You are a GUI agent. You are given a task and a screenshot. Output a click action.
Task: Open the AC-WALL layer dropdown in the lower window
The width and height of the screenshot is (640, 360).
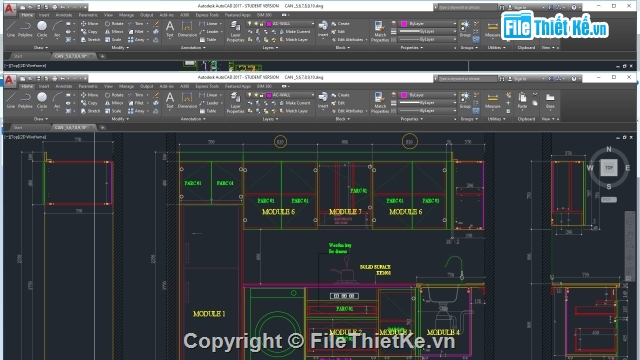313,95
